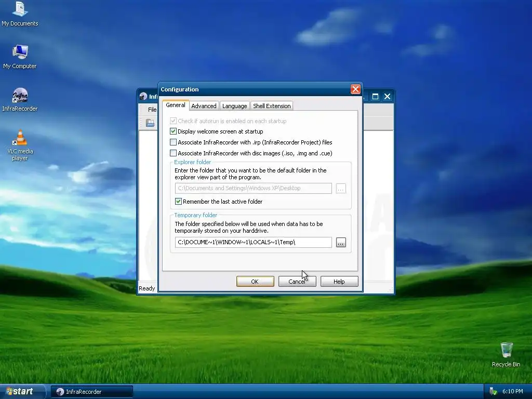Select the My Computer desktop icon
532x399 pixels.
tap(20, 57)
